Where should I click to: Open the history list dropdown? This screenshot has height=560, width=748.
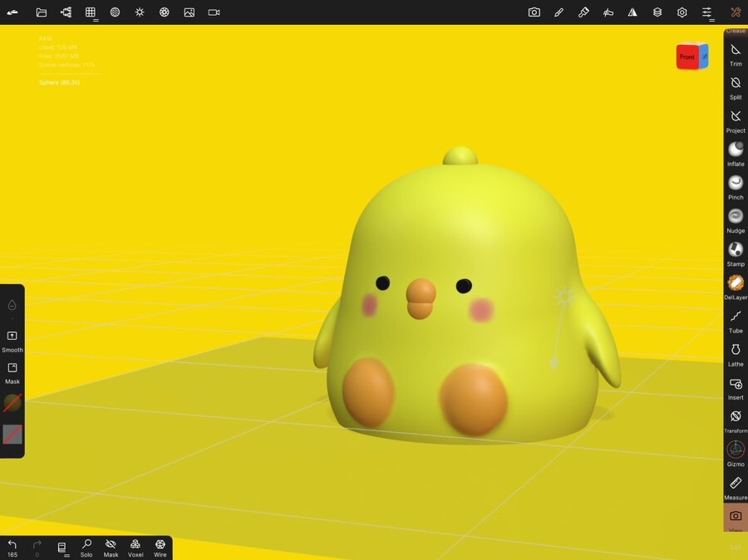62,547
